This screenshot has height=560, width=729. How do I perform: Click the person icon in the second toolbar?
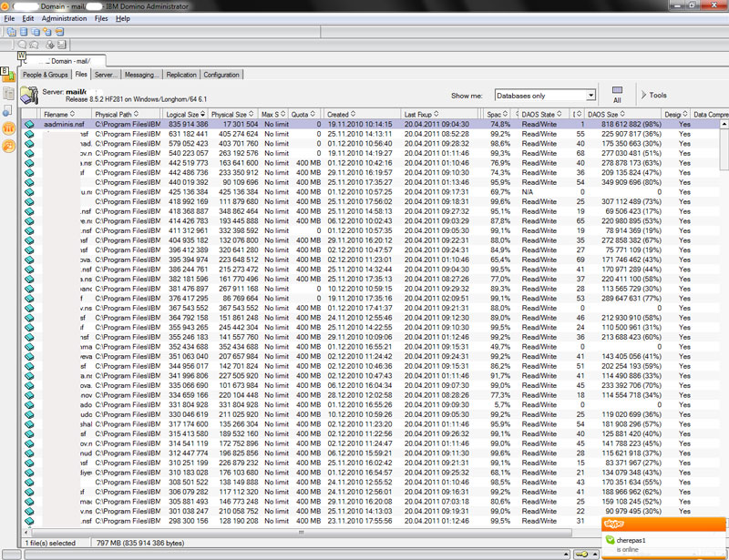click(50, 45)
